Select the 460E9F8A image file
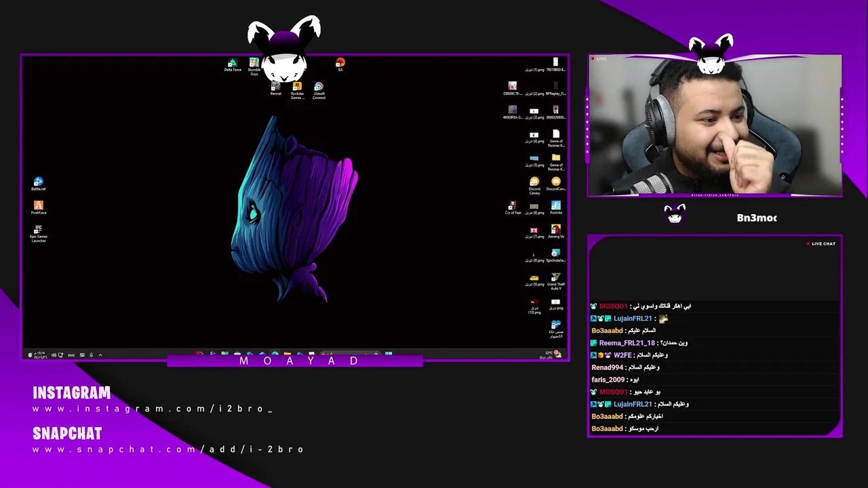This screenshot has width=868, height=488. 513,113
